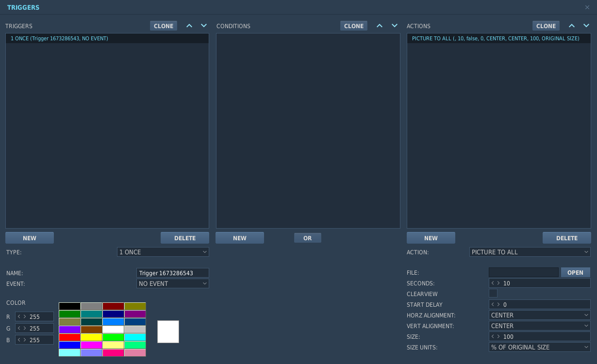Adjust the Seconds stepper arrows
Viewport: 597px width, 364px height.
coord(496,283)
